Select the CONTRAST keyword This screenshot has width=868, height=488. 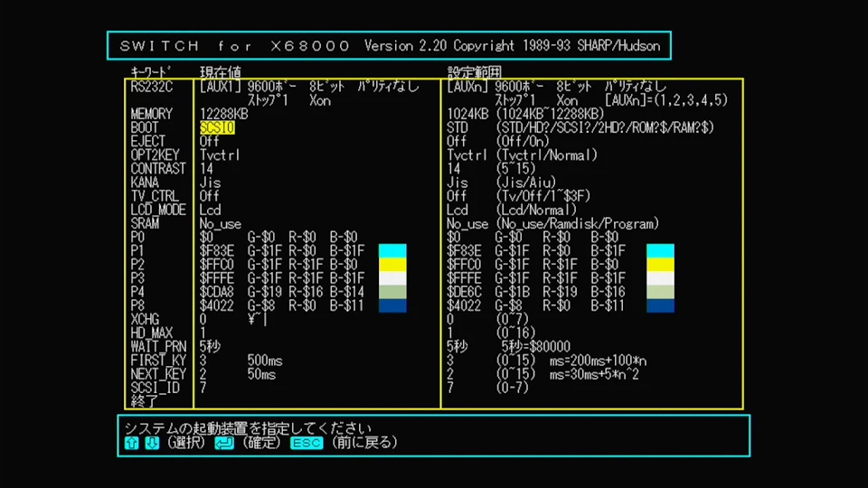click(157, 169)
